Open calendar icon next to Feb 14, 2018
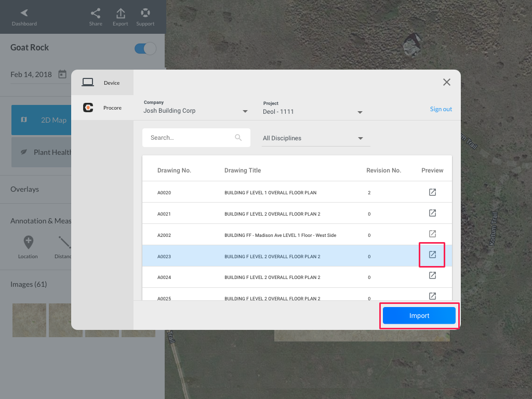This screenshot has height=399, width=532. [62, 74]
